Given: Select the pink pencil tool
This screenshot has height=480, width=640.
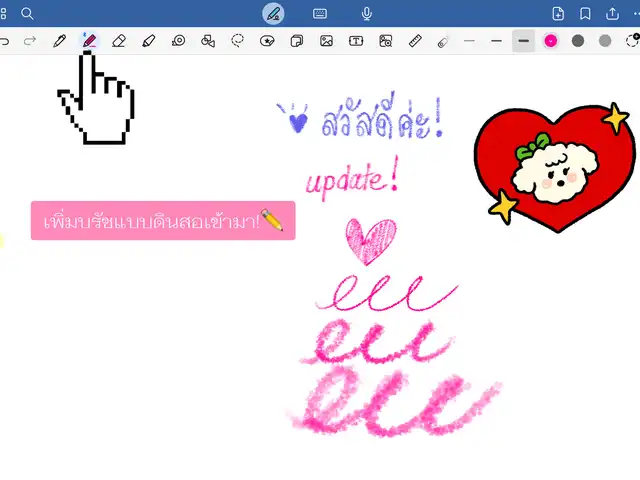Looking at the screenshot, I should click(89, 41).
